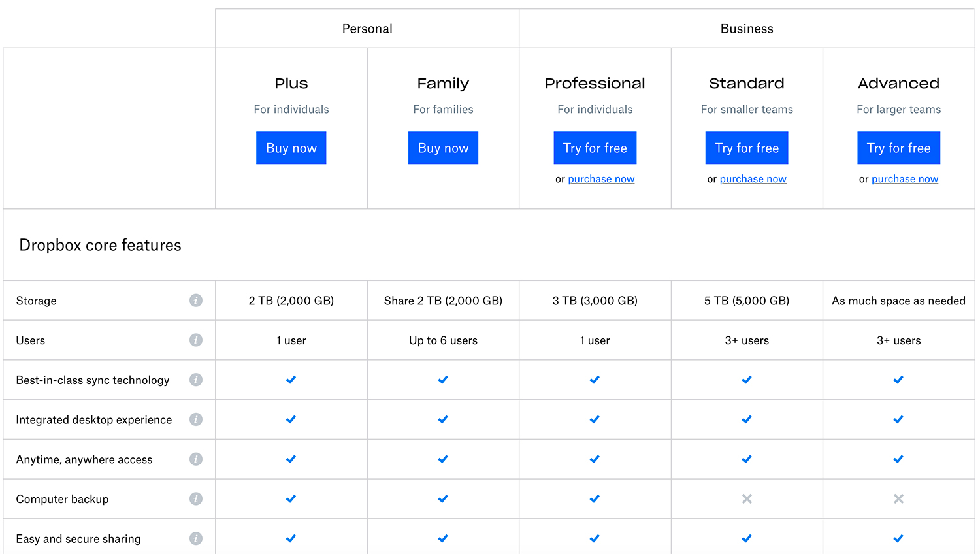Select the Advanced plan sharing checkmark
Viewport: 980px width, 554px height.
click(898, 538)
